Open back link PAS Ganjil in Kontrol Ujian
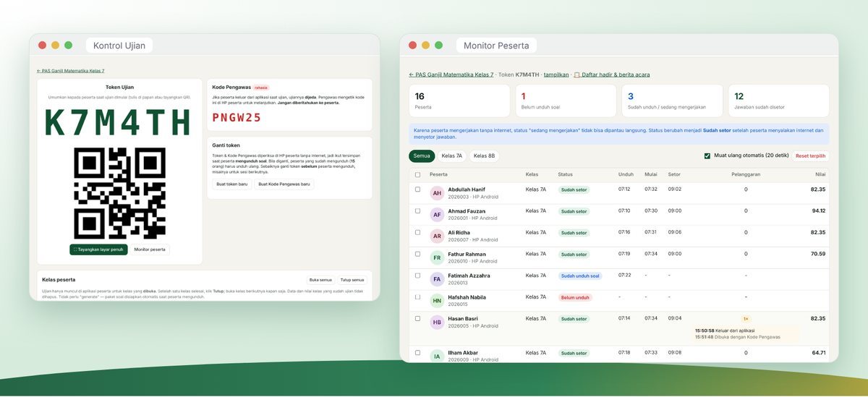 coord(70,71)
